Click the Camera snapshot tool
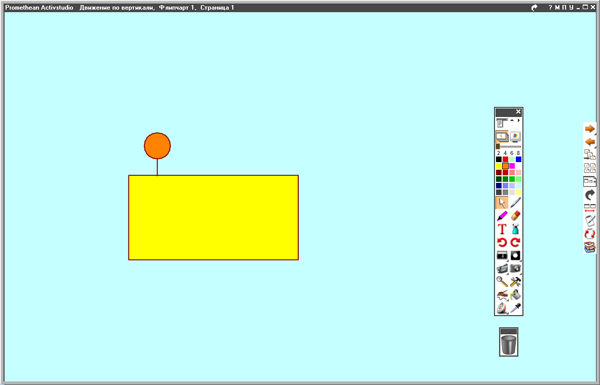 pyautogui.click(x=515, y=268)
